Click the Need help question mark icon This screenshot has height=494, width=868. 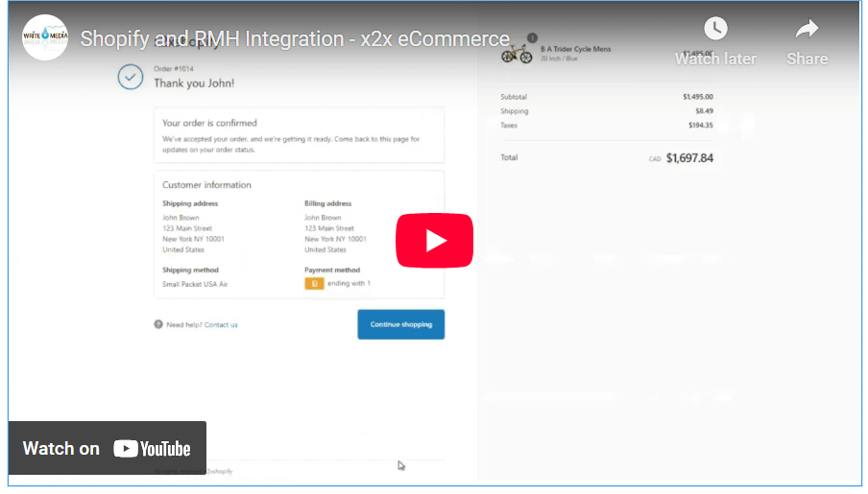pos(158,325)
